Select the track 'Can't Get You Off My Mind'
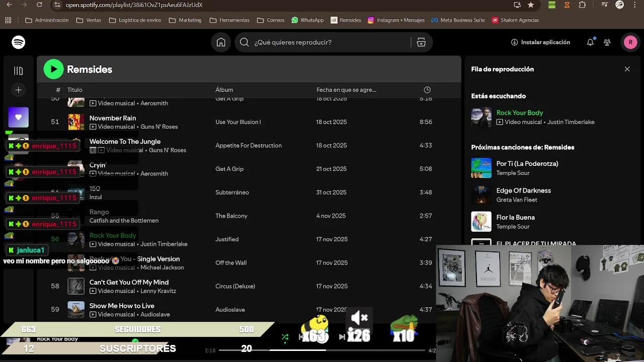The image size is (644, 362). click(x=129, y=283)
